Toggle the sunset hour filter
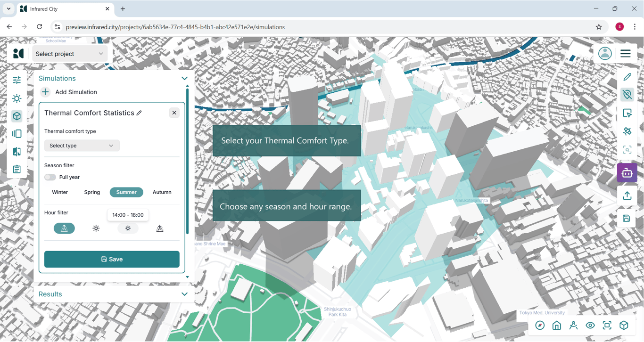 point(160,228)
